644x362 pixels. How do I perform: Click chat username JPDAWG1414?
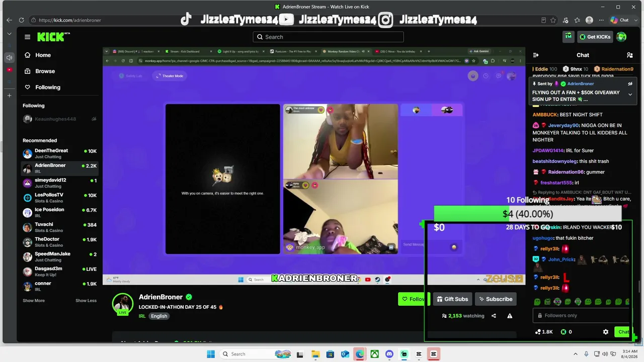tap(548, 150)
